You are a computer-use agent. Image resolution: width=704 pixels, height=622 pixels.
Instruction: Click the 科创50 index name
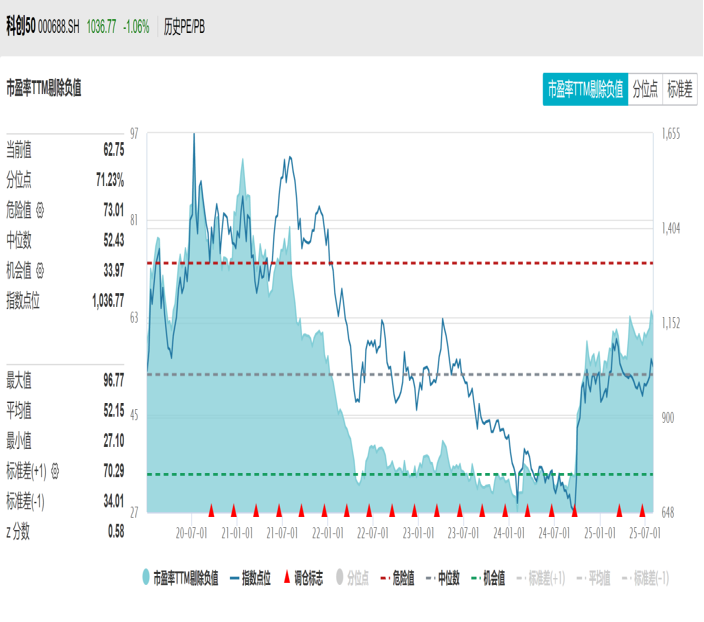[x=21, y=26]
